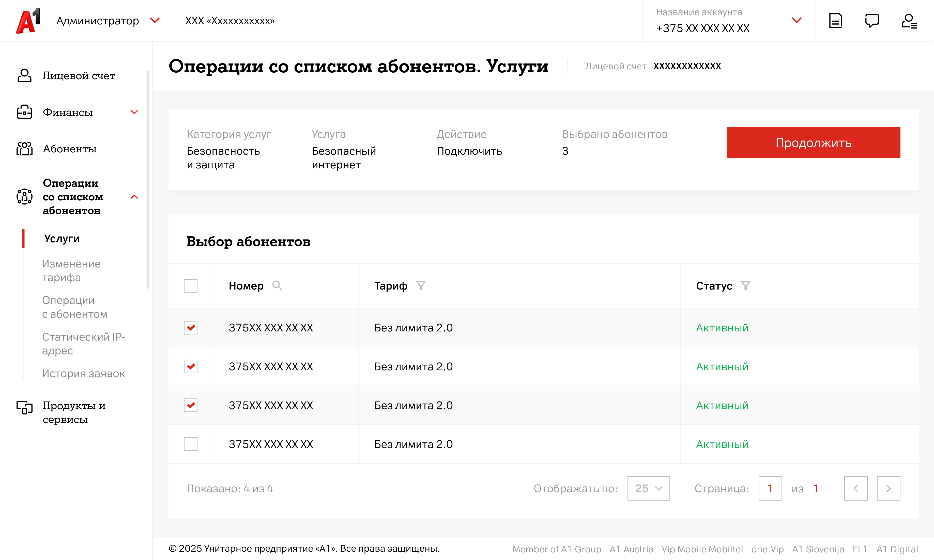
Task: Open the user profile icon in header
Action: [909, 21]
